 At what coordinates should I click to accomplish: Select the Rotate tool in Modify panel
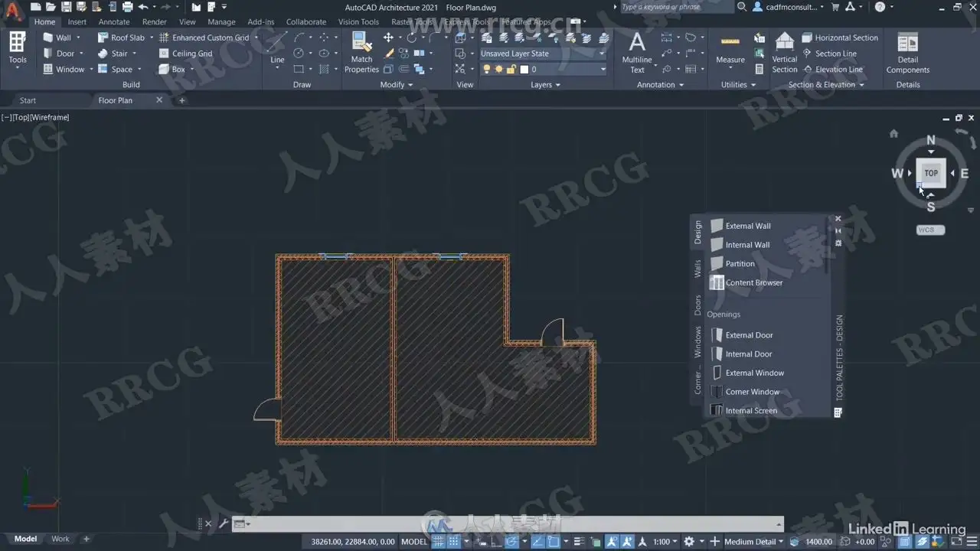[412, 37]
